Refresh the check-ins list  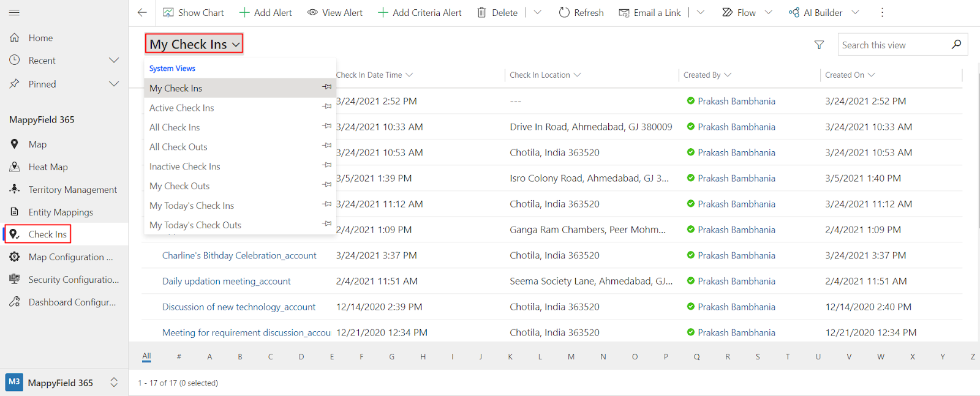tap(581, 12)
